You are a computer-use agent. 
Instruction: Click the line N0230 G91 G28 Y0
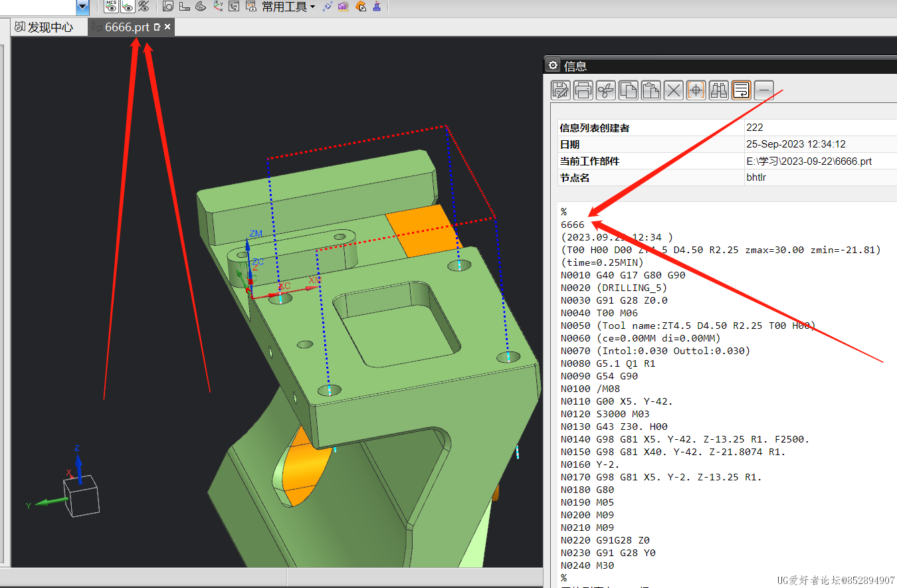pyautogui.click(x=608, y=553)
